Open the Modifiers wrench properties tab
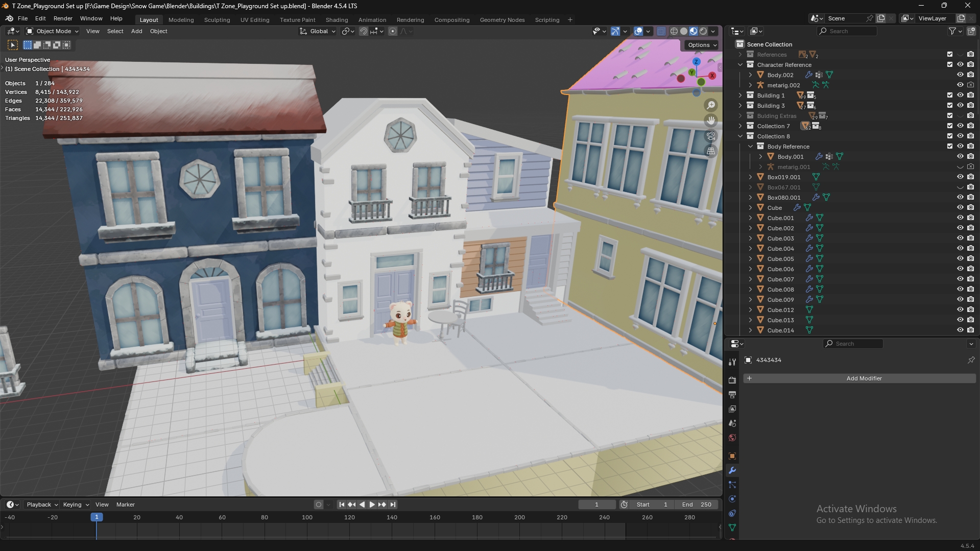Viewport: 980px width, 551px height. (x=732, y=470)
